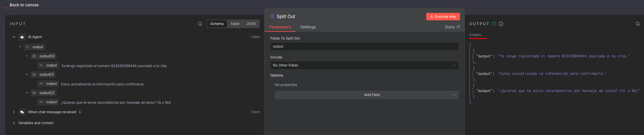Expand Variables and context section

pos(14,123)
